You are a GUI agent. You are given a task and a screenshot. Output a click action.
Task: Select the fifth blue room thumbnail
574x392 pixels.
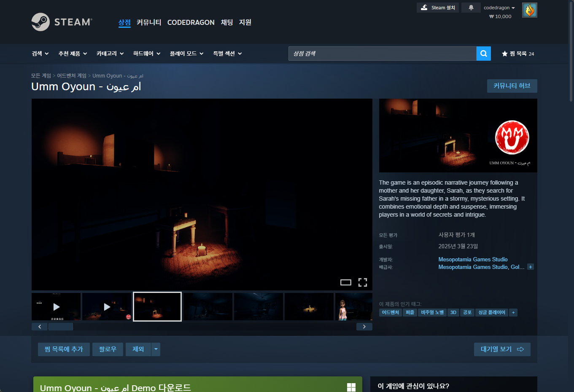pyautogui.click(x=259, y=306)
